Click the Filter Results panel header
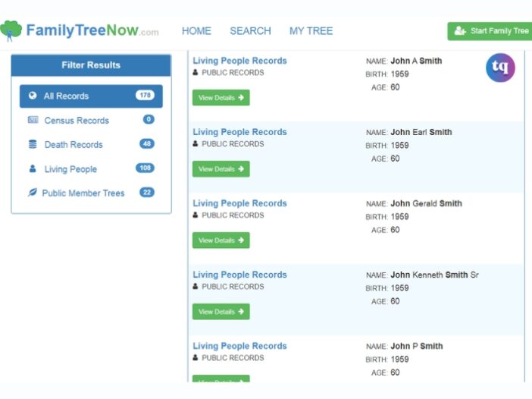This screenshot has width=532, height=399. tap(91, 65)
